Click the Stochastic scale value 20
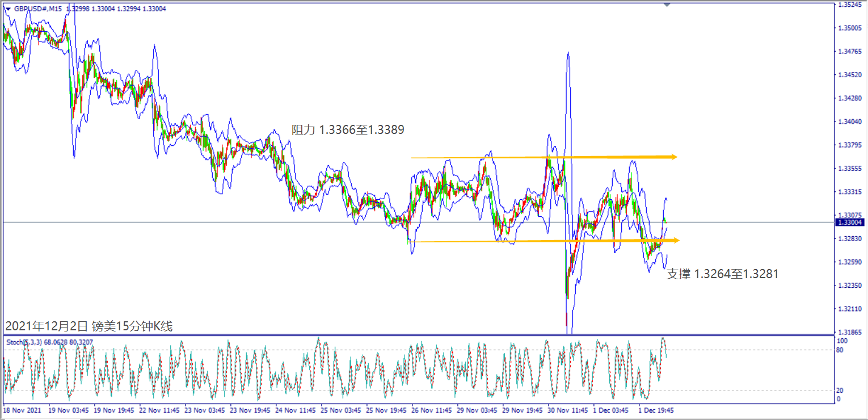The image size is (868, 420). 841,390
